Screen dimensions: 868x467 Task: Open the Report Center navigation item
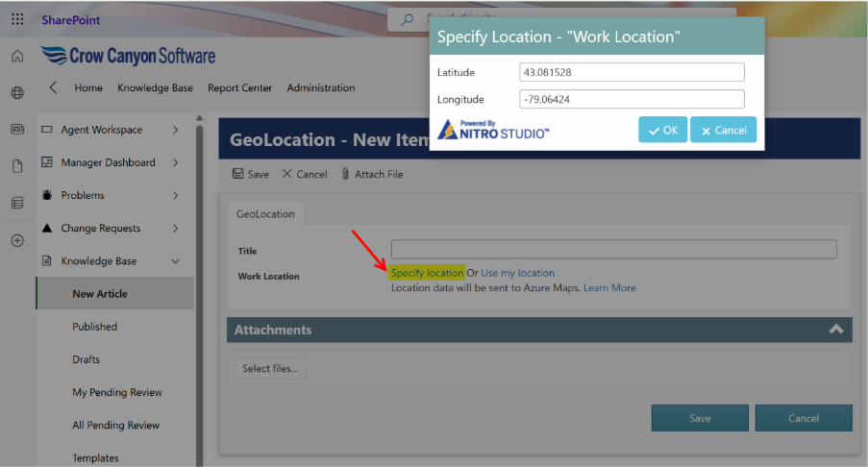point(239,87)
